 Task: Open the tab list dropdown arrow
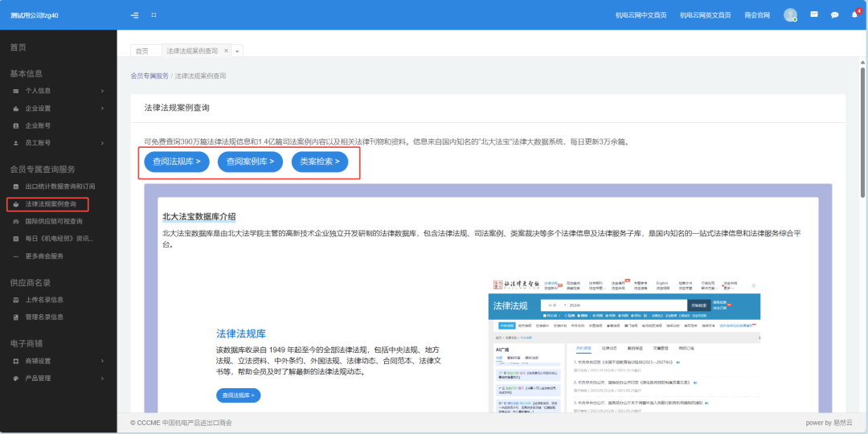coord(237,51)
